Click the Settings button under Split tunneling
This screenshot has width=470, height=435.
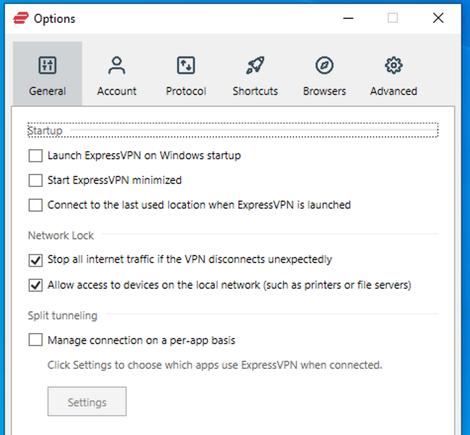87,401
